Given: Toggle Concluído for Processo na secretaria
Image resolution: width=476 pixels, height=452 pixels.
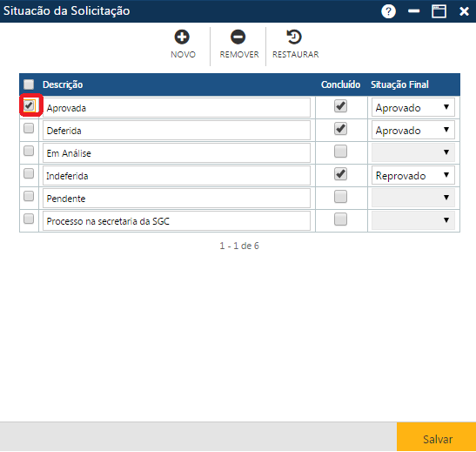Looking at the screenshot, I should [x=340, y=219].
